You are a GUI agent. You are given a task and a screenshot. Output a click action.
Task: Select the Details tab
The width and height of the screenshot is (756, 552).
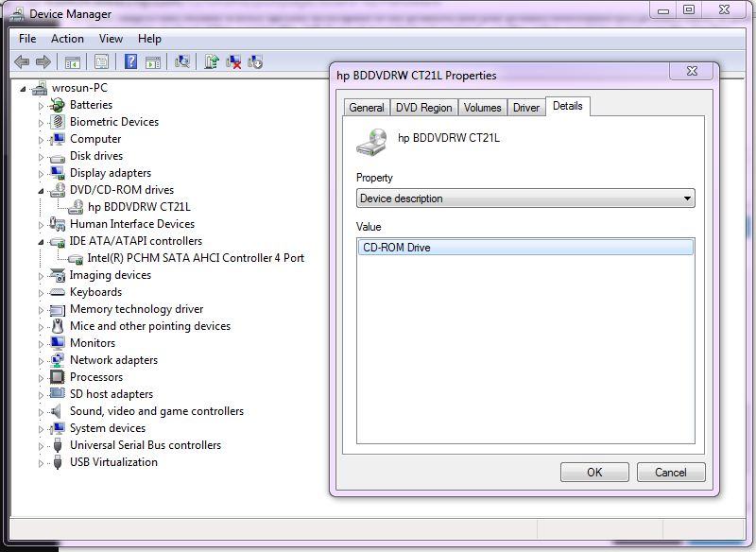pyautogui.click(x=568, y=106)
